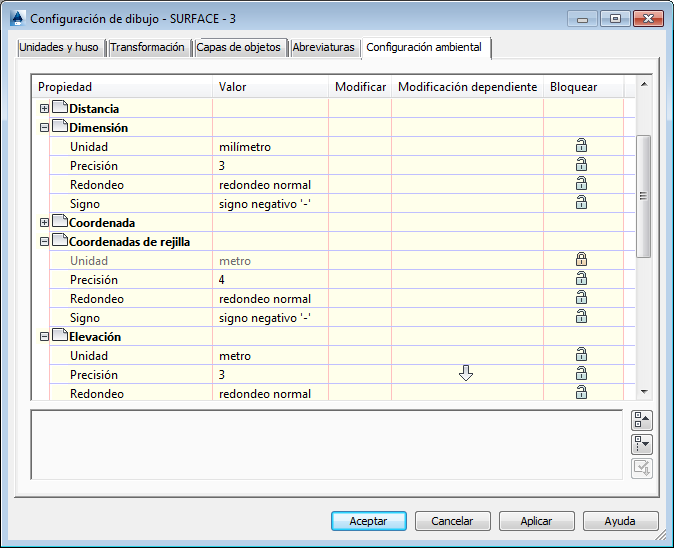Click the Signo label under Coordenadas de rejilla
The image size is (674, 548).
pyautogui.click(x=85, y=318)
